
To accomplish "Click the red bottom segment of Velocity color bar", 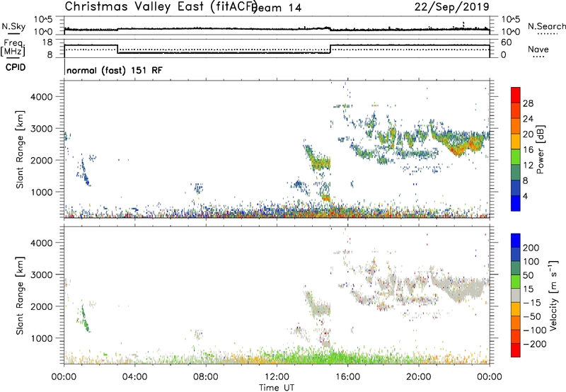I will (516, 350).
